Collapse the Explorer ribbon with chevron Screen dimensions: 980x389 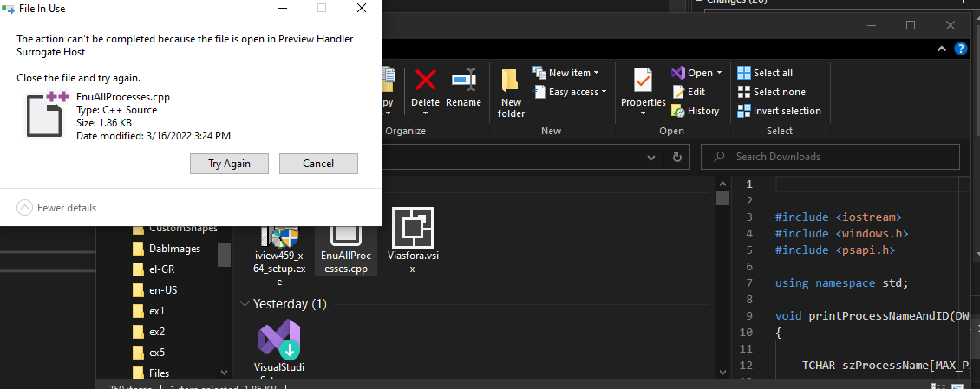(x=942, y=49)
